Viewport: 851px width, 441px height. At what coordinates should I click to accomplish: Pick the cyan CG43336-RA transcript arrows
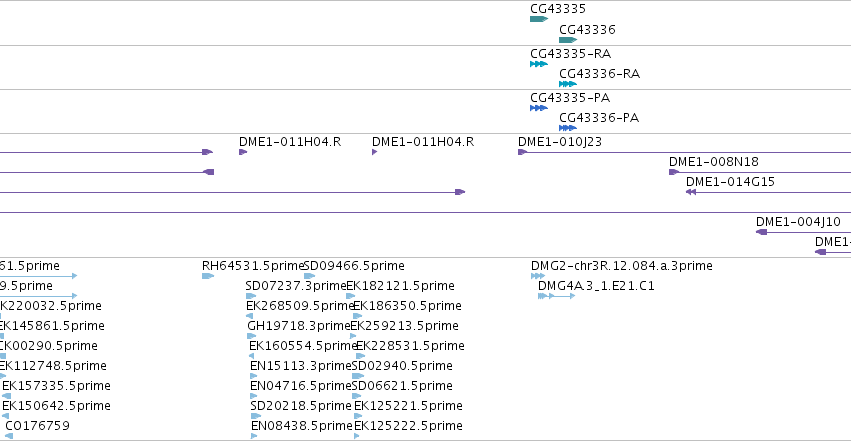click(568, 84)
